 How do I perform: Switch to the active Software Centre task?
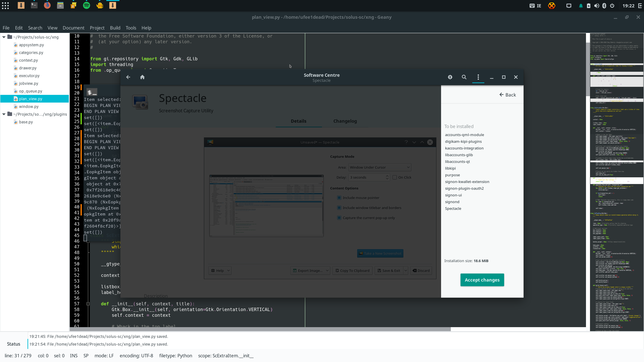(x=113, y=5)
